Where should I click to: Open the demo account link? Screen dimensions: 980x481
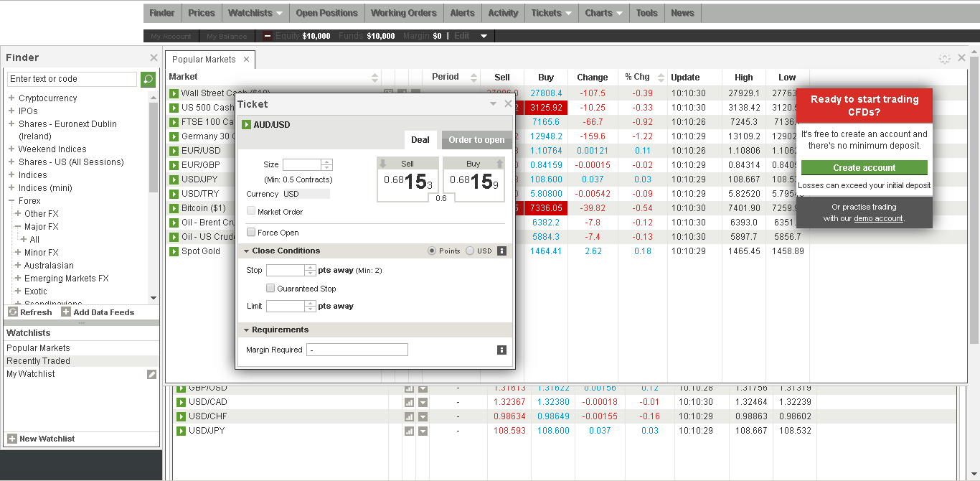[x=878, y=218]
